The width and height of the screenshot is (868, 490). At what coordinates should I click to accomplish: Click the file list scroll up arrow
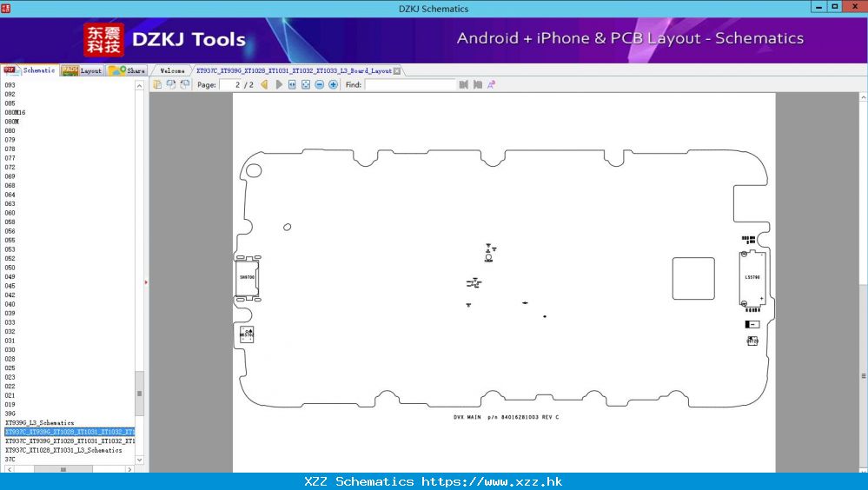tap(140, 86)
